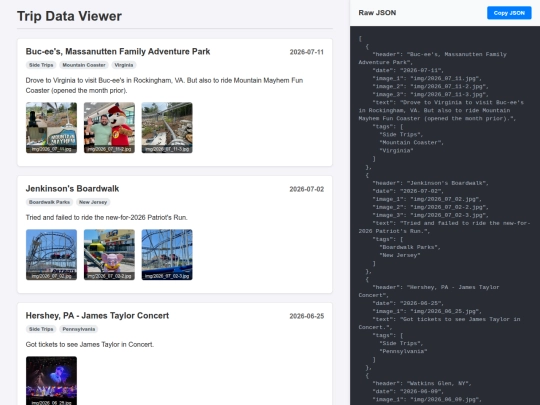Image resolution: width=540 pixels, height=405 pixels.
Task: Click JSON line "date": "2026-06-09"
Action: click(408, 392)
